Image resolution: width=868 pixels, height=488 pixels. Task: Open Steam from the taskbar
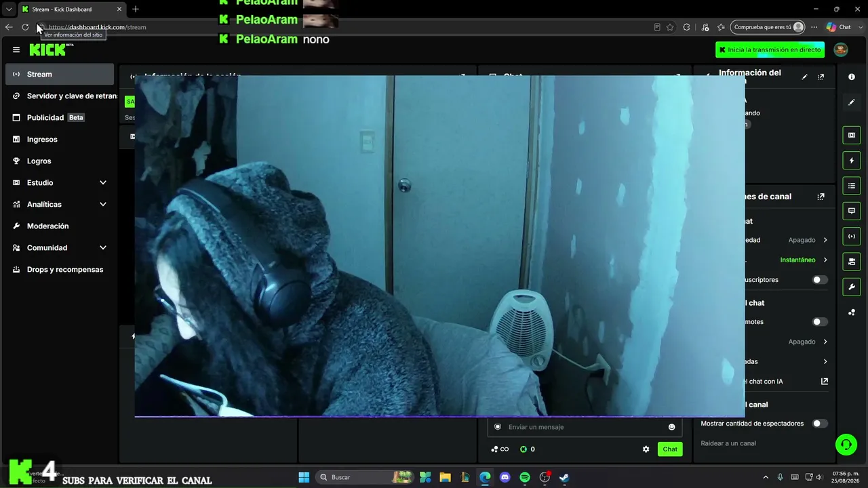coord(564,477)
